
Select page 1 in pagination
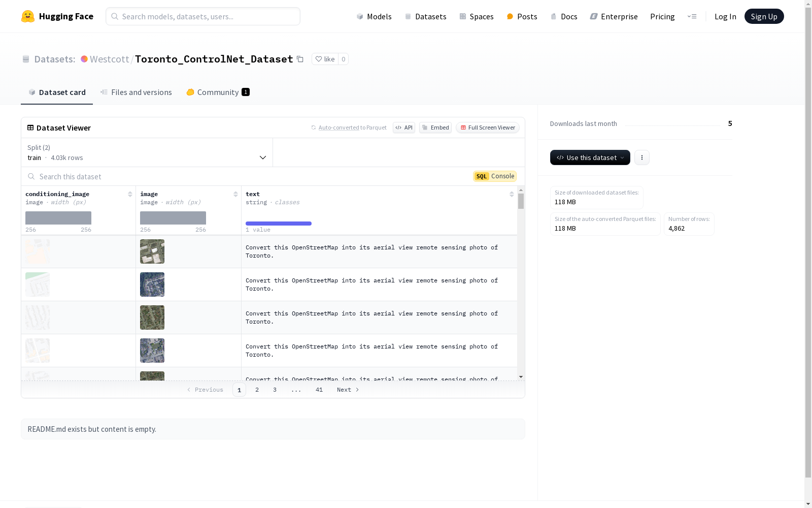pos(239,390)
